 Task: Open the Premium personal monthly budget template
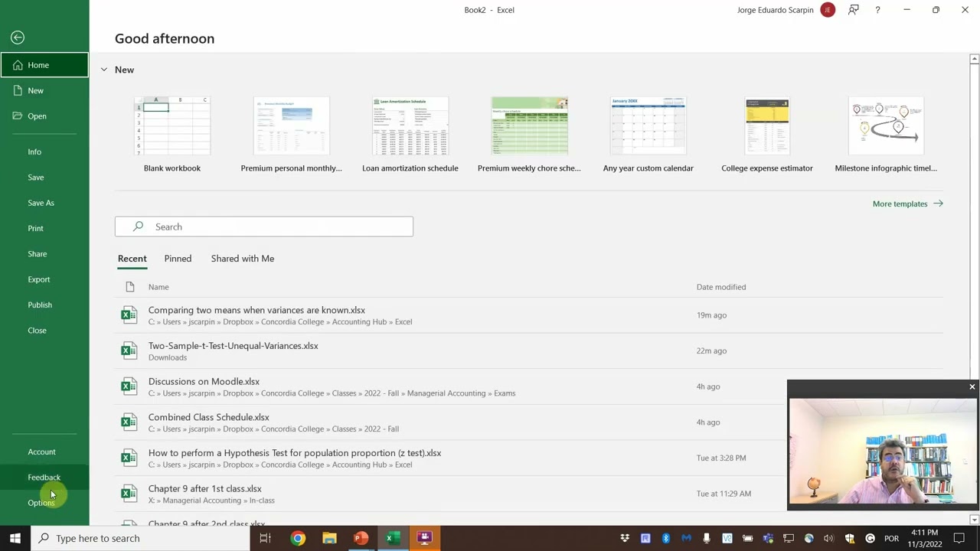[291, 135]
